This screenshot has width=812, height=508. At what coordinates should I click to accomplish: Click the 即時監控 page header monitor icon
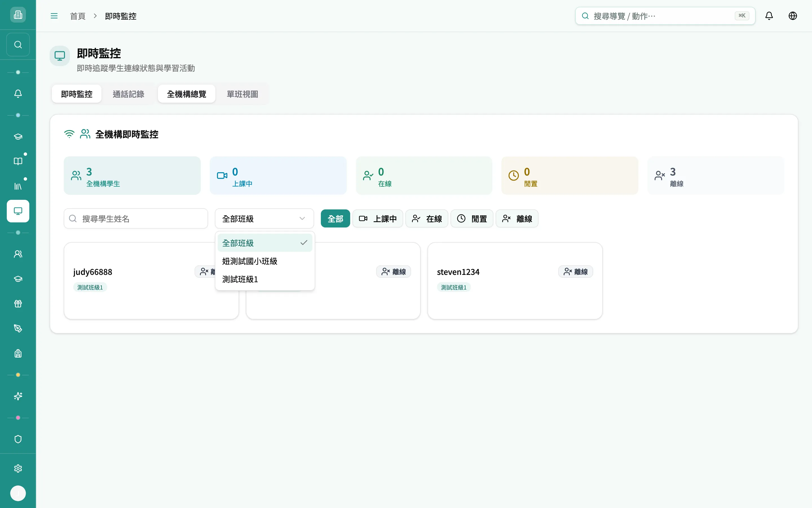tap(60, 56)
